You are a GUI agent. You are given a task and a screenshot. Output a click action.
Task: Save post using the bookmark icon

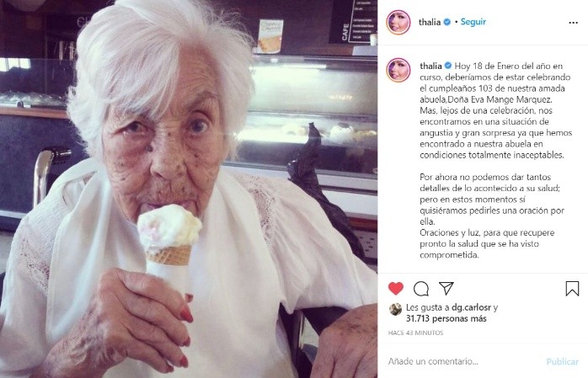pos(572,289)
